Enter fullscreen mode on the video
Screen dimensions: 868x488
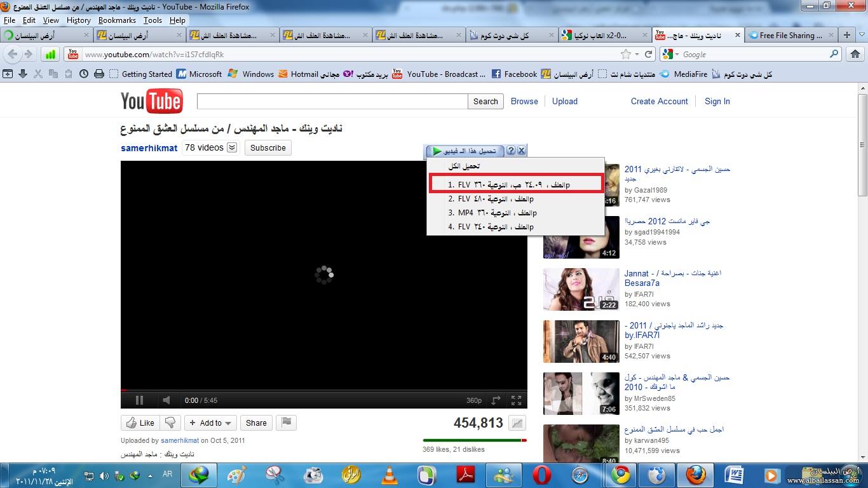tap(517, 400)
